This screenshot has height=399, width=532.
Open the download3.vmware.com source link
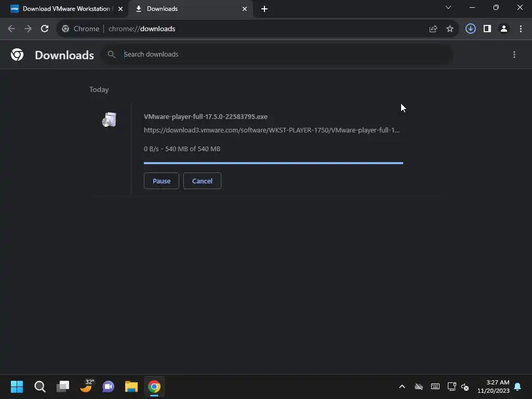272,130
